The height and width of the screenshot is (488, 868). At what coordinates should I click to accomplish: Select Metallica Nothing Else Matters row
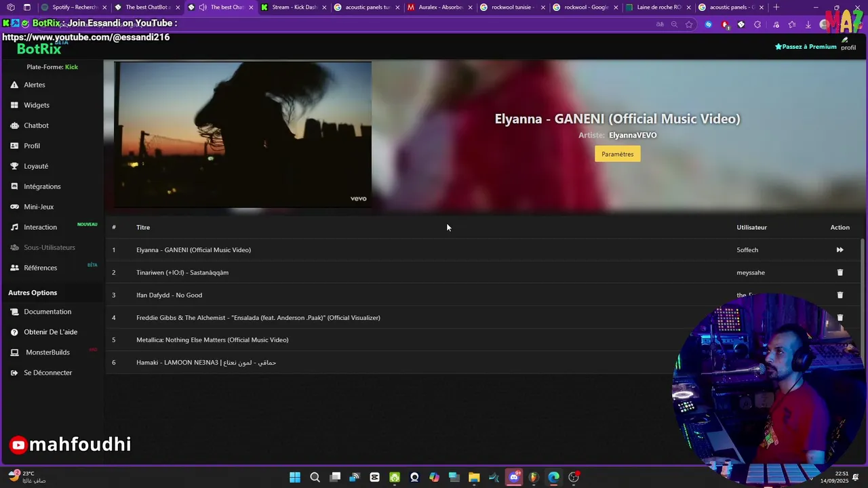point(212,340)
